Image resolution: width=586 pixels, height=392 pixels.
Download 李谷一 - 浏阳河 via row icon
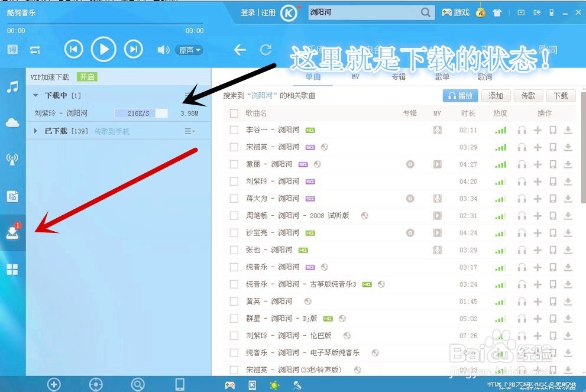pos(568,130)
